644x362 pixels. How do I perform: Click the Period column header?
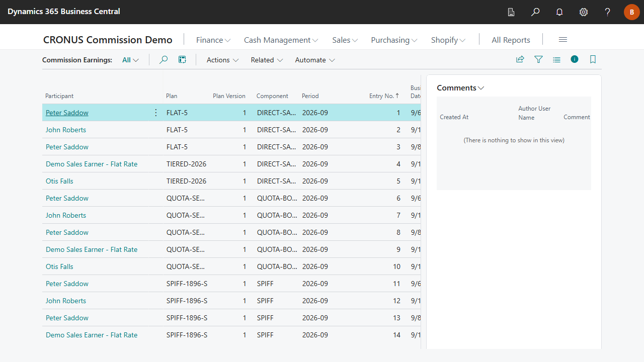pyautogui.click(x=310, y=96)
